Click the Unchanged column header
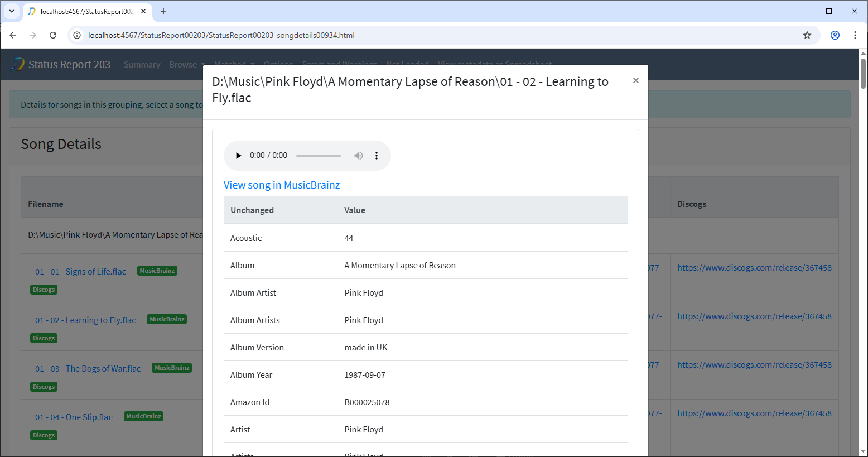Image resolution: width=868 pixels, height=457 pixels. pyautogui.click(x=252, y=210)
